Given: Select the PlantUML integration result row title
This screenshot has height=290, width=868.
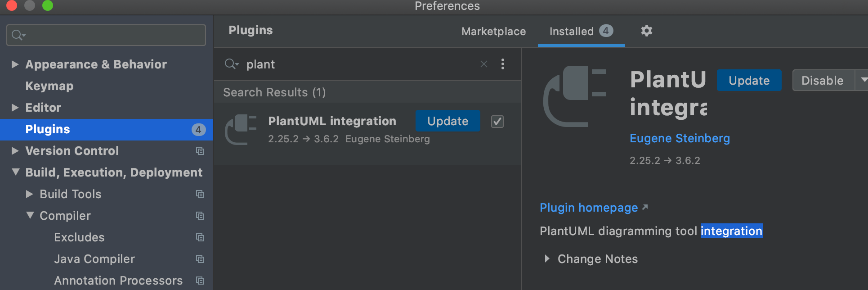Looking at the screenshot, I should click(332, 121).
